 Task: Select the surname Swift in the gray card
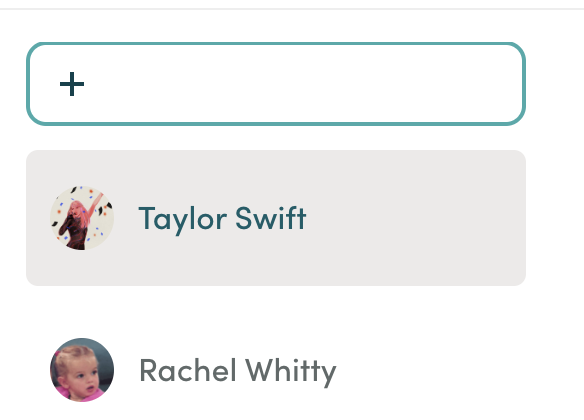pyautogui.click(x=271, y=218)
